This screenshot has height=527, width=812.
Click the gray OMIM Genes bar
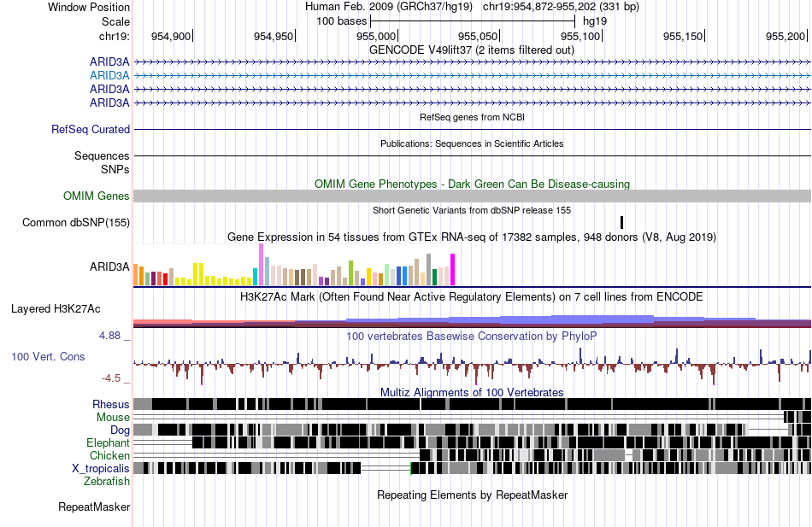(473, 196)
